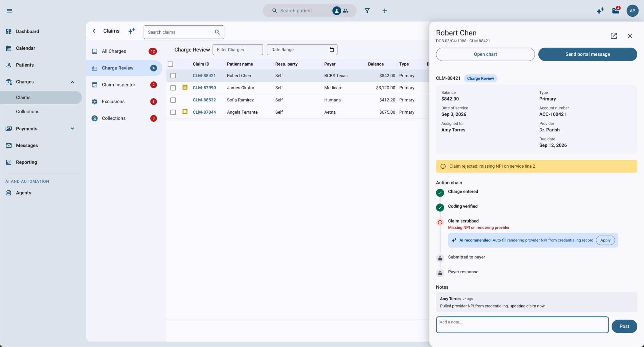Select the single-patient search mode icon
The image size is (644, 347).
pyautogui.click(x=336, y=11)
